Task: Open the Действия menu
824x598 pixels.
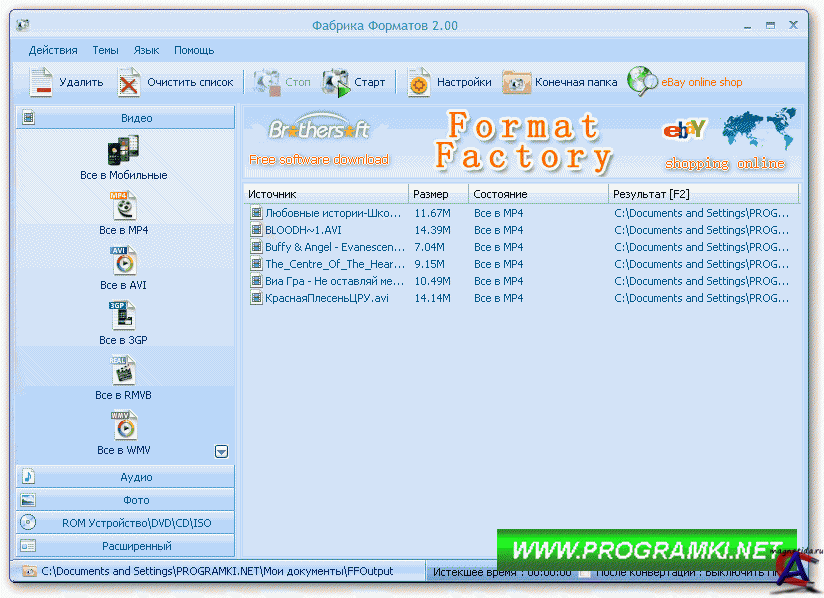Action: point(53,50)
